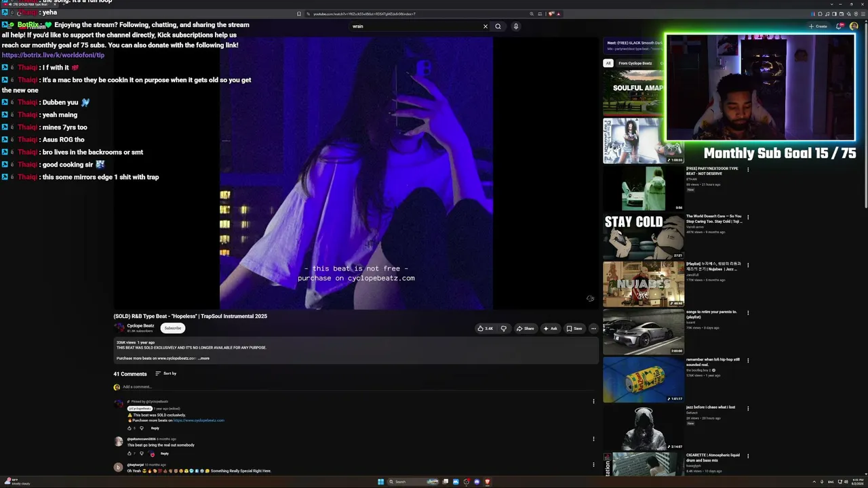
Task: Click Create button in YouTube header
Action: point(818,26)
